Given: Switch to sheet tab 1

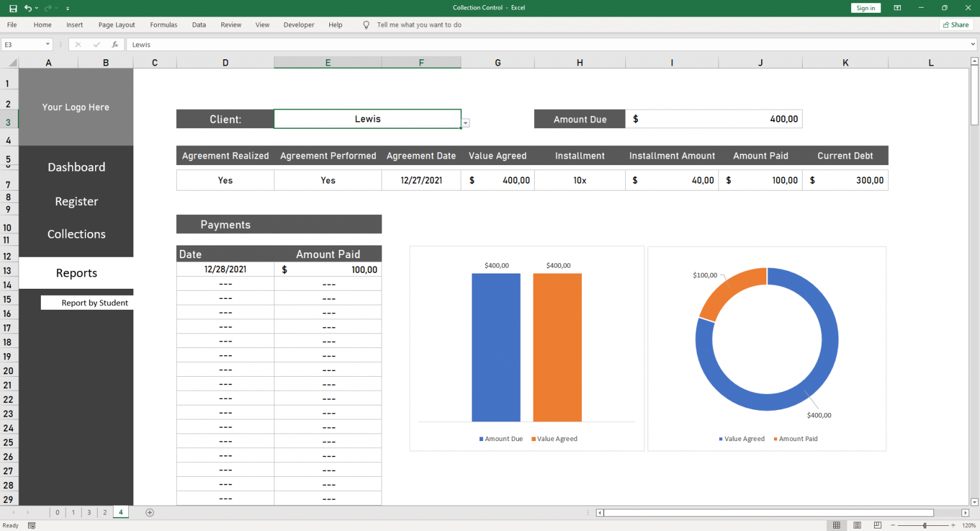Looking at the screenshot, I should [73, 513].
